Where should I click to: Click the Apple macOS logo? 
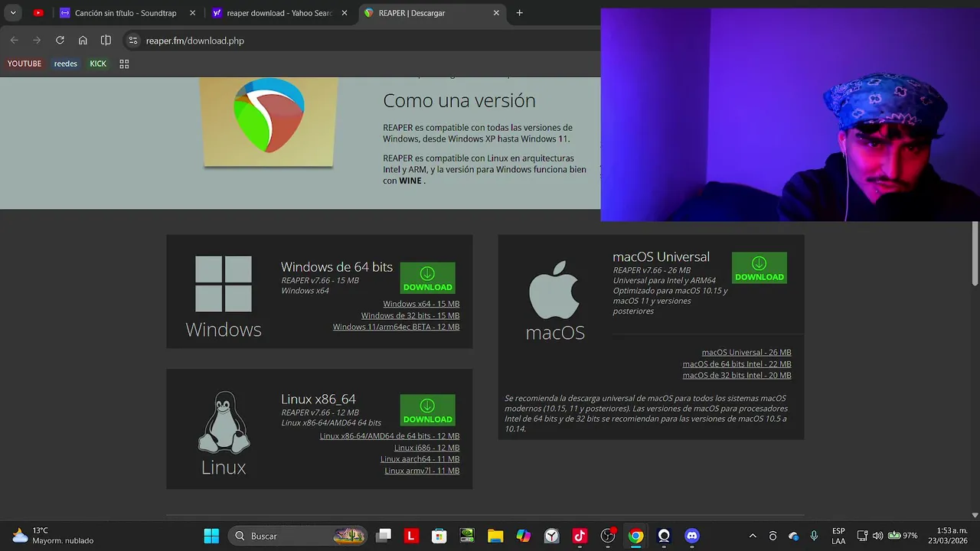(554, 290)
